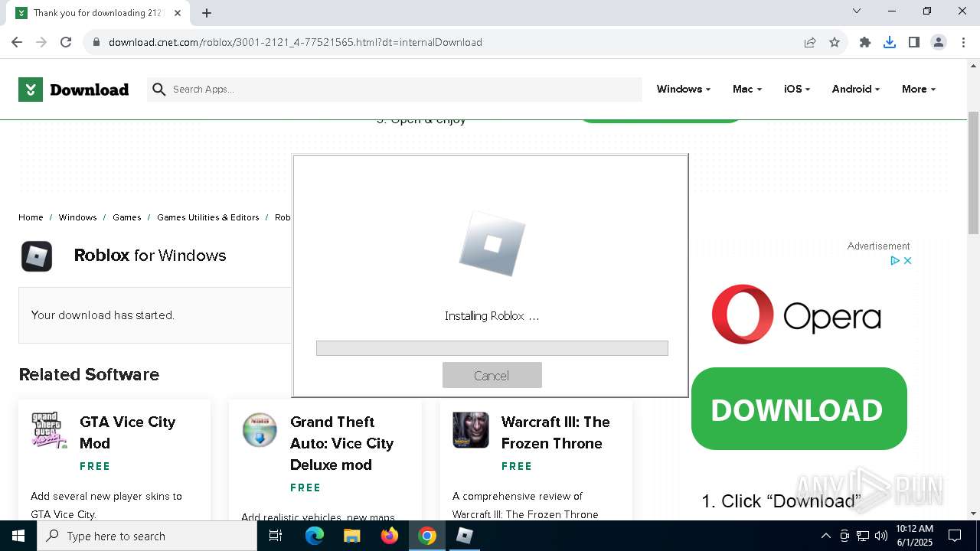Click the Chrome taskbar icon
Image resolution: width=980 pixels, height=551 pixels.
[427, 536]
